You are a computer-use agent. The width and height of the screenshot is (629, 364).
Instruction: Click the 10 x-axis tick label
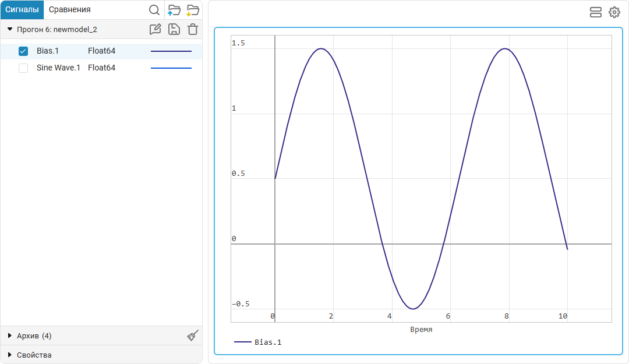[563, 316]
